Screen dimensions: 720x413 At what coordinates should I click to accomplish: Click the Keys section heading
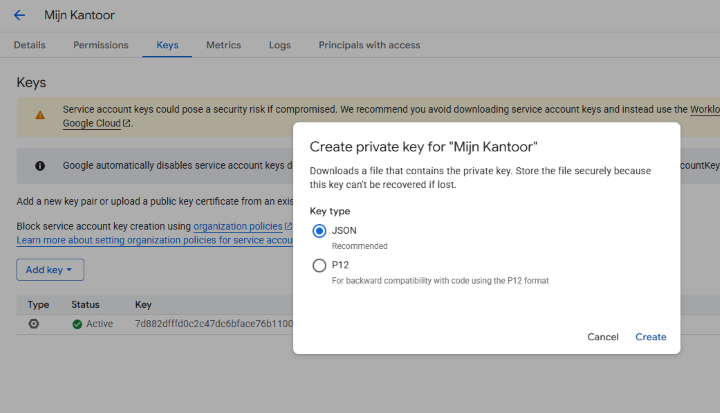(x=31, y=83)
